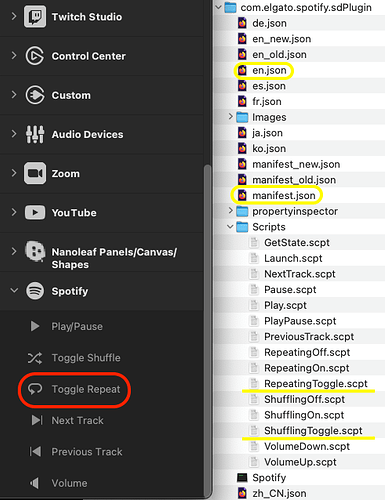This screenshot has height=500, width=385.
Task: Click the Previous Track skip-back icon
Action: coord(35,452)
